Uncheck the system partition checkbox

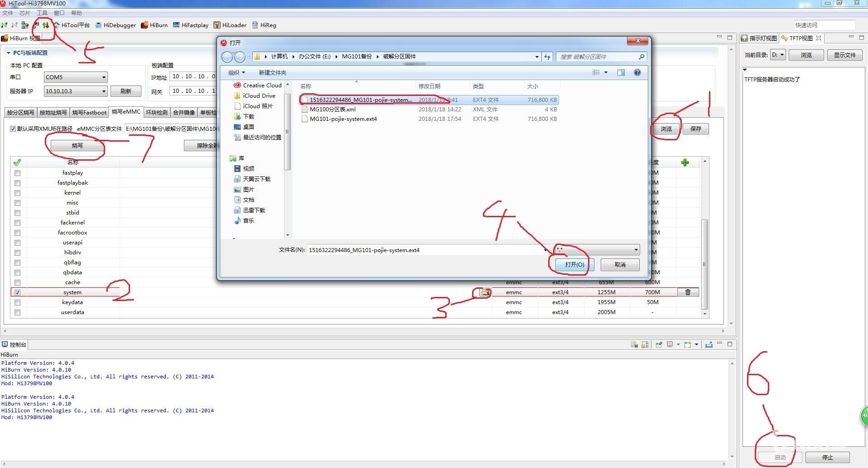click(17, 292)
